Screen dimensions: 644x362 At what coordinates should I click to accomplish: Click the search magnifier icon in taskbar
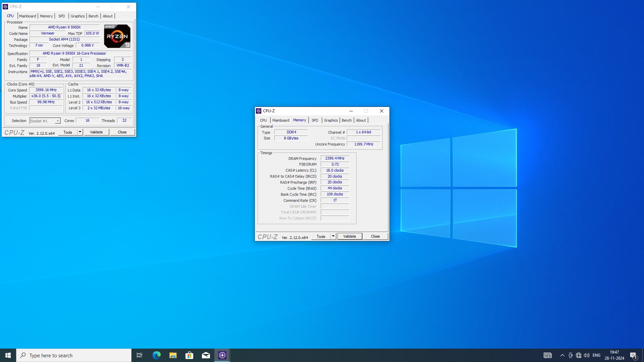[23, 355]
